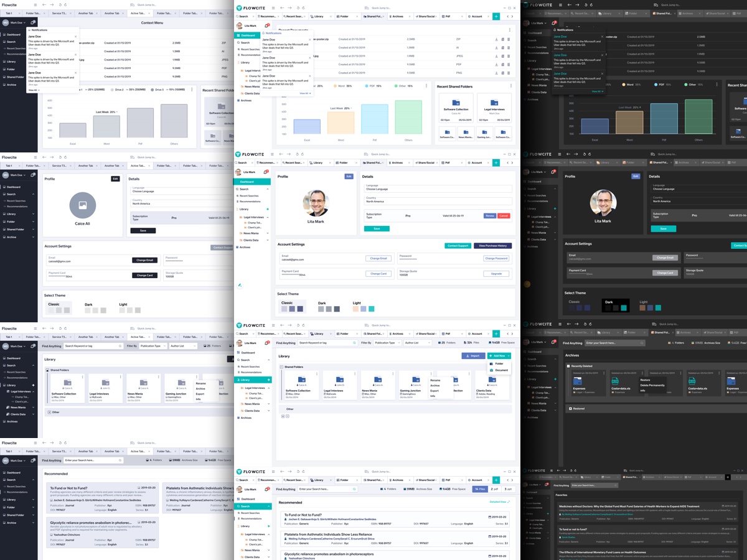Click trash icon on the PNG document row
This screenshot has height=560, width=747.
coord(508,72)
